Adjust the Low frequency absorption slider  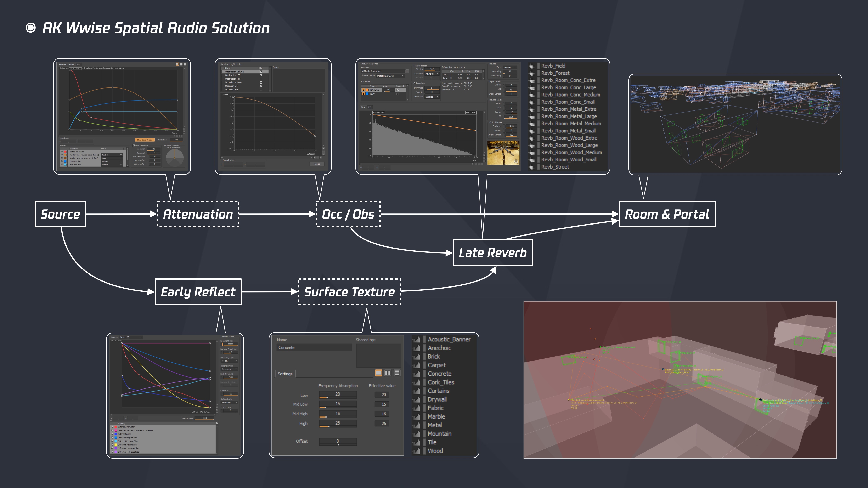pyautogui.click(x=338, y=395)
